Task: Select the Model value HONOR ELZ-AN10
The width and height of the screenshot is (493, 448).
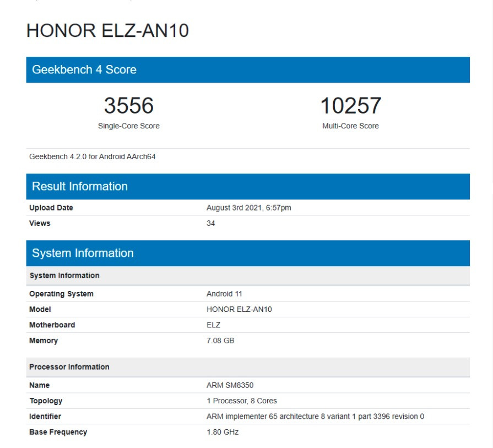Action: [239, 309]
